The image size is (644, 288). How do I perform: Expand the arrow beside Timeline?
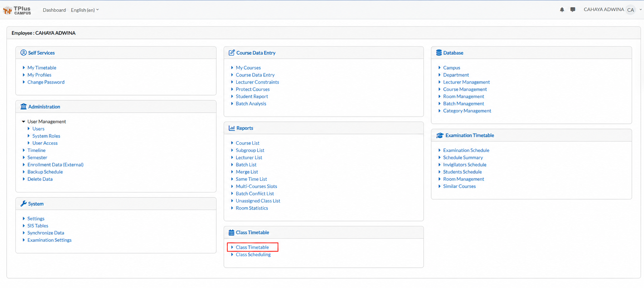tap(24, 150)
